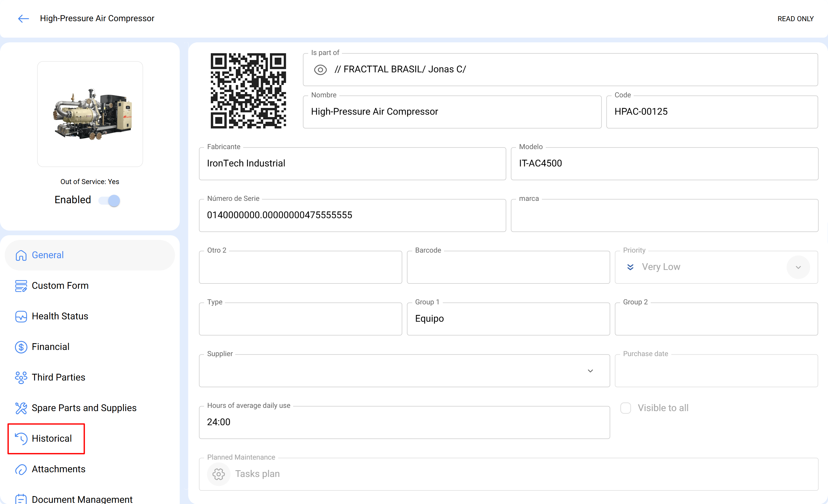Click the Third Parties people icon
Screen dimensions: 828x504
[21, 377]
